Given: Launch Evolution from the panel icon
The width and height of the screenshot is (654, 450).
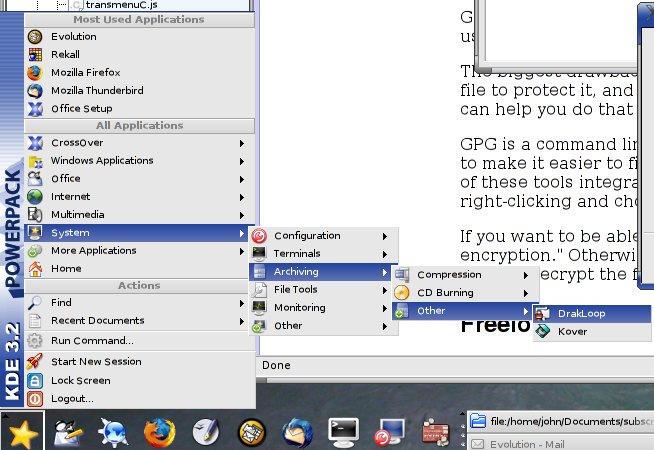Looking at the screenshot, I should coord(252,432).
